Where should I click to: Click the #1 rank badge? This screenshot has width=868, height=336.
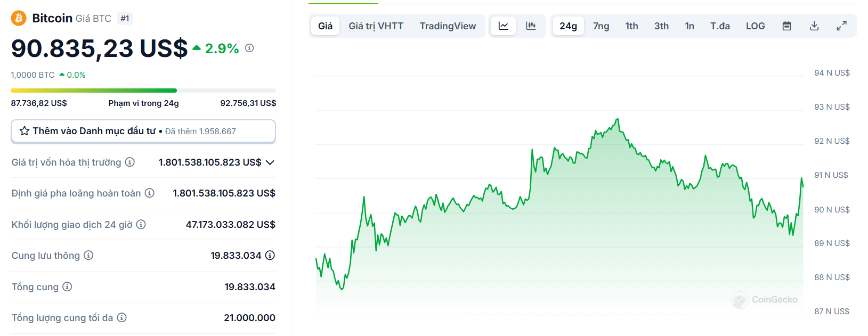pyautogui.click(x=125, y=18)
